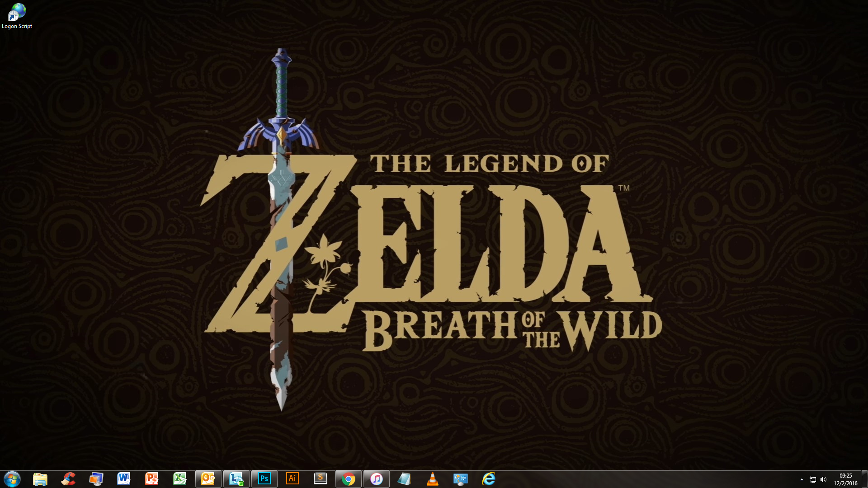Viewport: 868px width, 488px height.
Task: Show hidden system tray icons
Action: click(x=802, y=479)
